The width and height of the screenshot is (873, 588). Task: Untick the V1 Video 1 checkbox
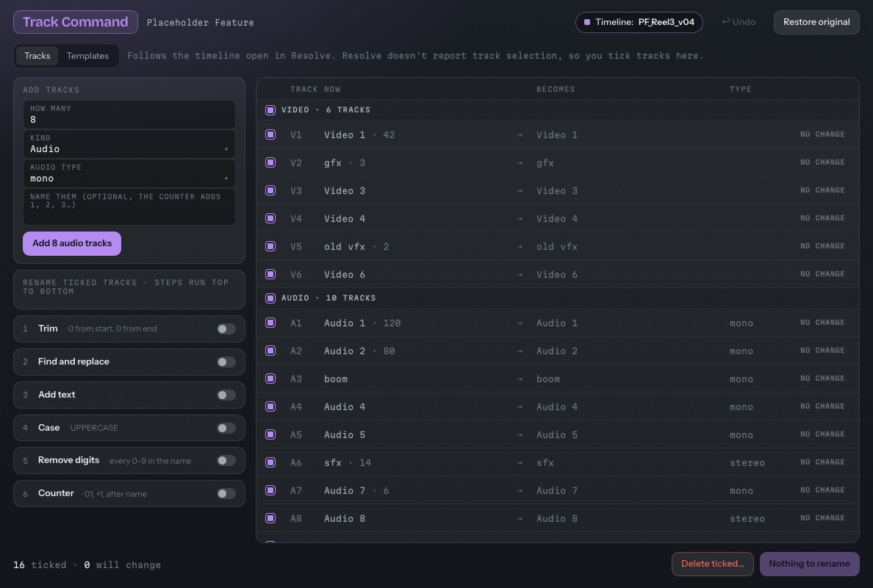tap(270, 135)
